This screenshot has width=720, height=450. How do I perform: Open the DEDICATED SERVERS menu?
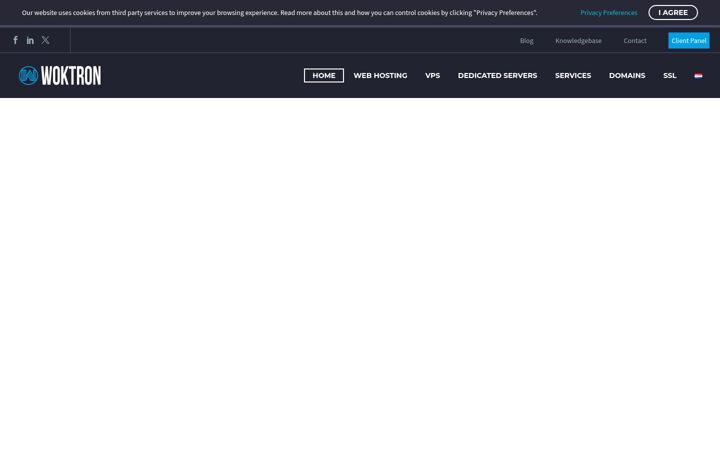[x=497, y=75]
